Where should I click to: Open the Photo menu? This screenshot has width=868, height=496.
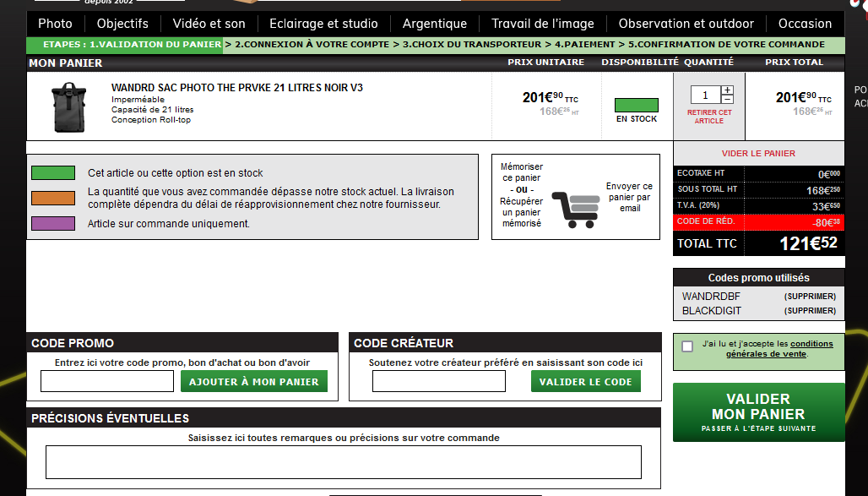pos(55,24)
